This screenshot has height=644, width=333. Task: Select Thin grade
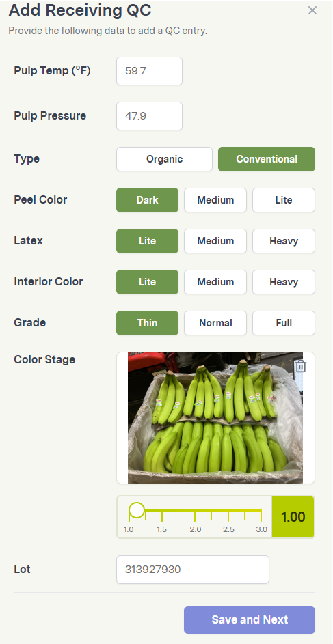coord(147,323)
